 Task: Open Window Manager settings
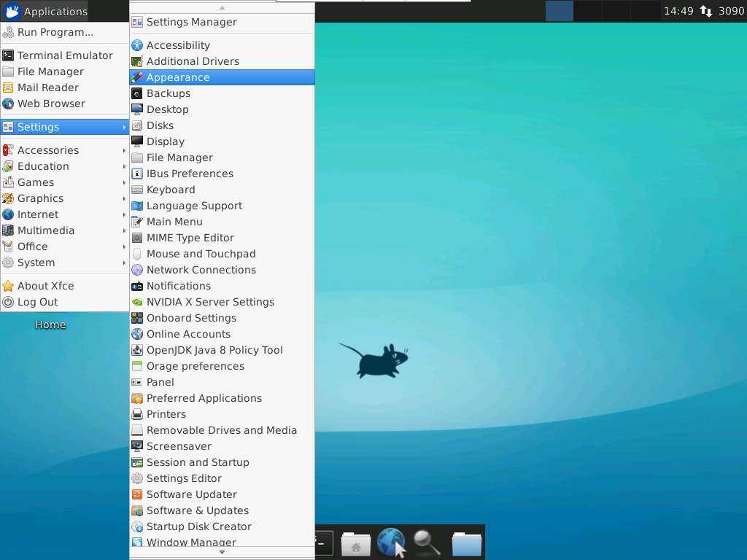click(x=222, y=542)
